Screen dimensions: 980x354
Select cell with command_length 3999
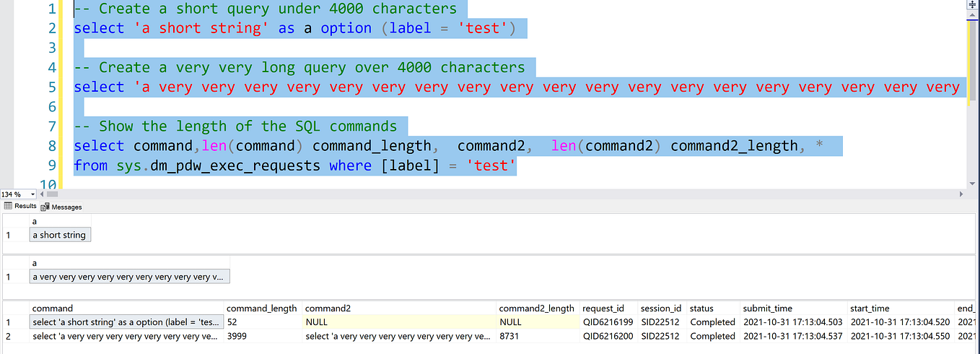(x=263, y=336)
